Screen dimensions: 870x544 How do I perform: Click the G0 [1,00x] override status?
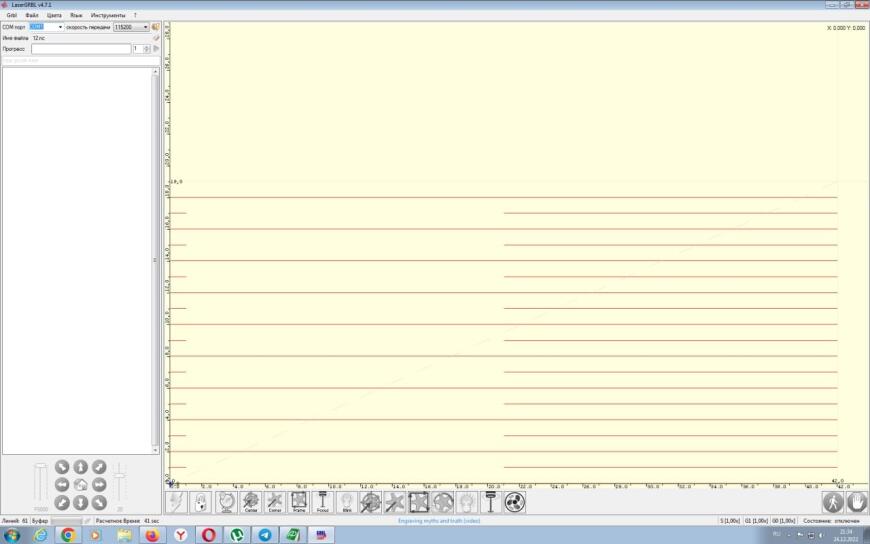click(783, 521)
